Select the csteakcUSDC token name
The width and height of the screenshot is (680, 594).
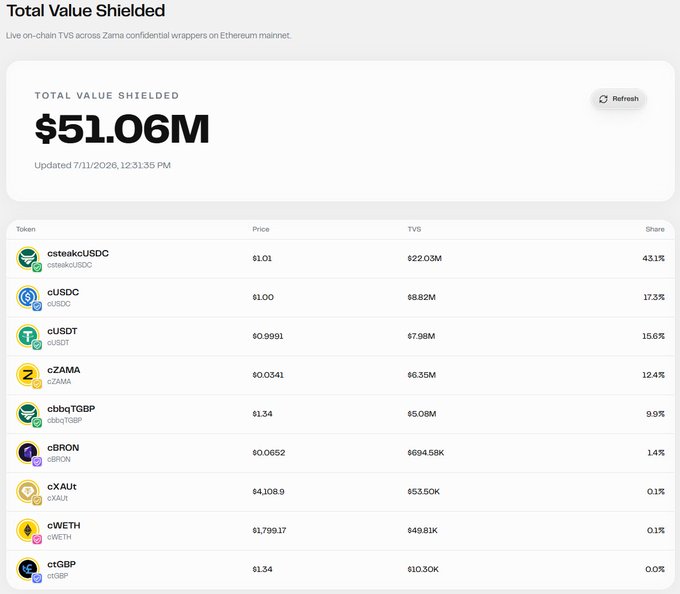click(x=78, y=253)
